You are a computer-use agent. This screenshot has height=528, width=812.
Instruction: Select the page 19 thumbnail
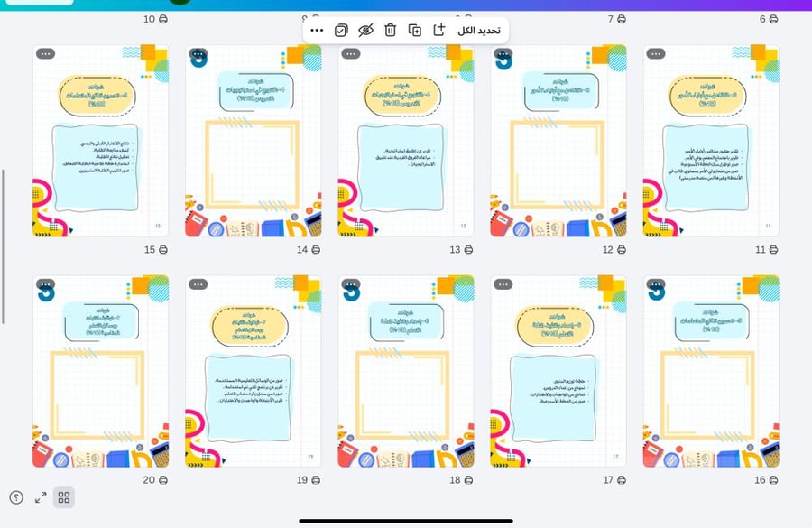pos(254,371)
